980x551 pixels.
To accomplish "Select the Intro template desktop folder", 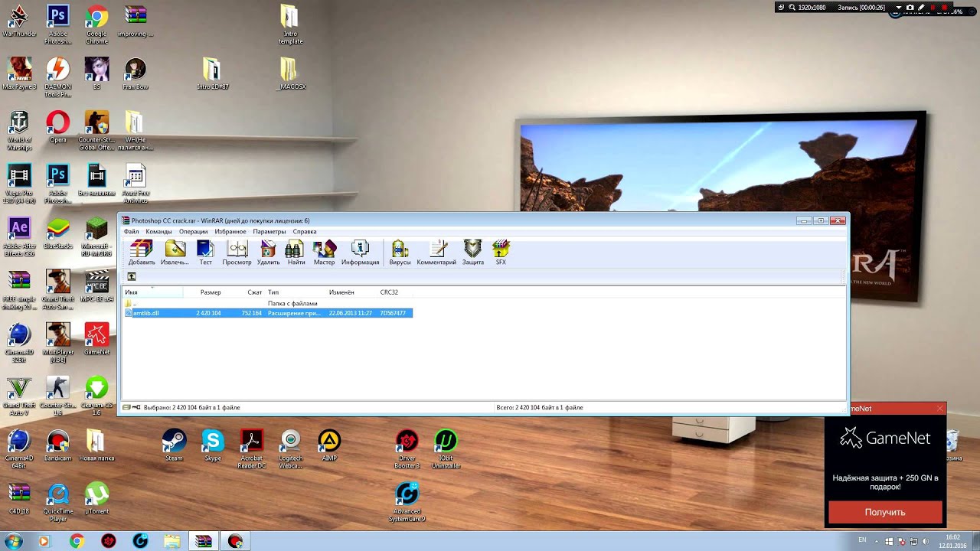I will [290, 24].
